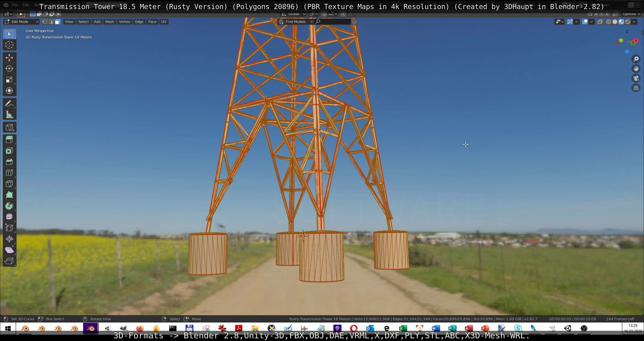
Task: Select the Smooth vertices tool
Action: [x=10, y=217]
